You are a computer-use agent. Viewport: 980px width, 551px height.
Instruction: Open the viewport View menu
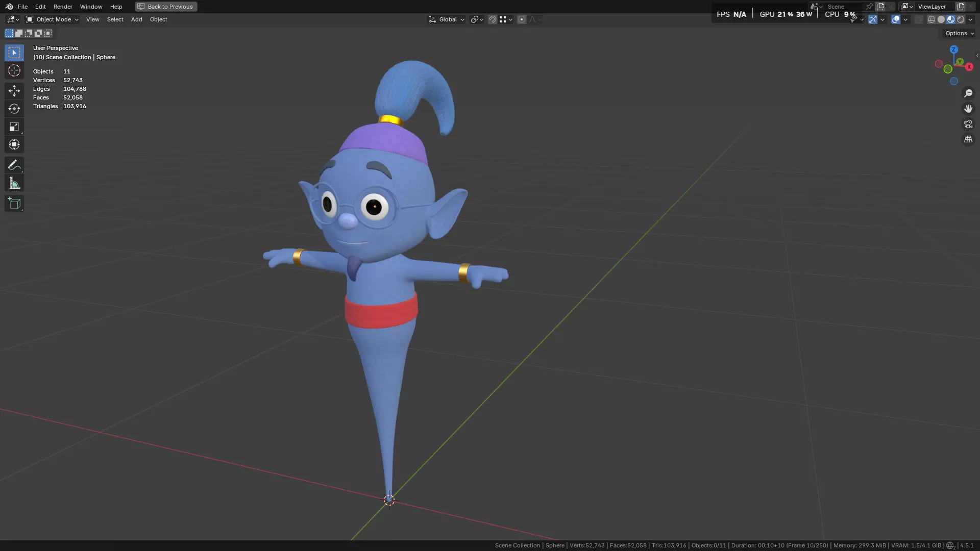(92, 19)
